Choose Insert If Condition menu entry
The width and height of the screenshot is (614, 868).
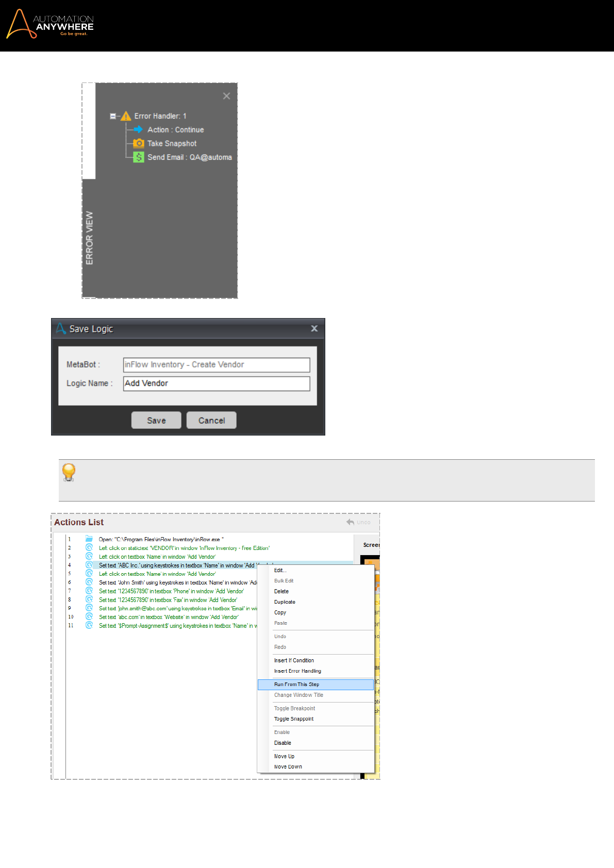coord(316,660)
